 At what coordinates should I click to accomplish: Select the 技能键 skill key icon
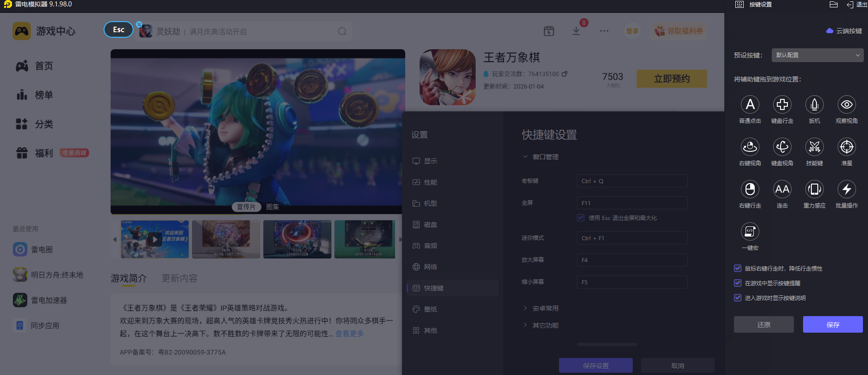[814, 147]
